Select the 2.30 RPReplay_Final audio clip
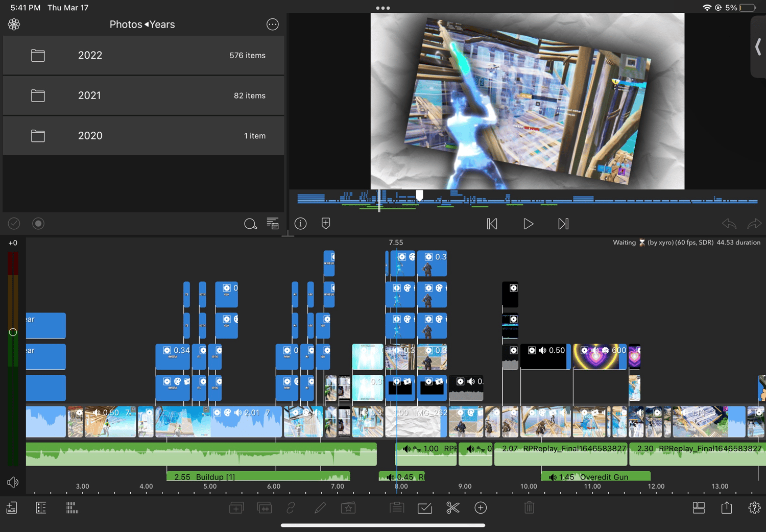Image resolution: width=766 pixels, height=532 pixels. point(698,454)
